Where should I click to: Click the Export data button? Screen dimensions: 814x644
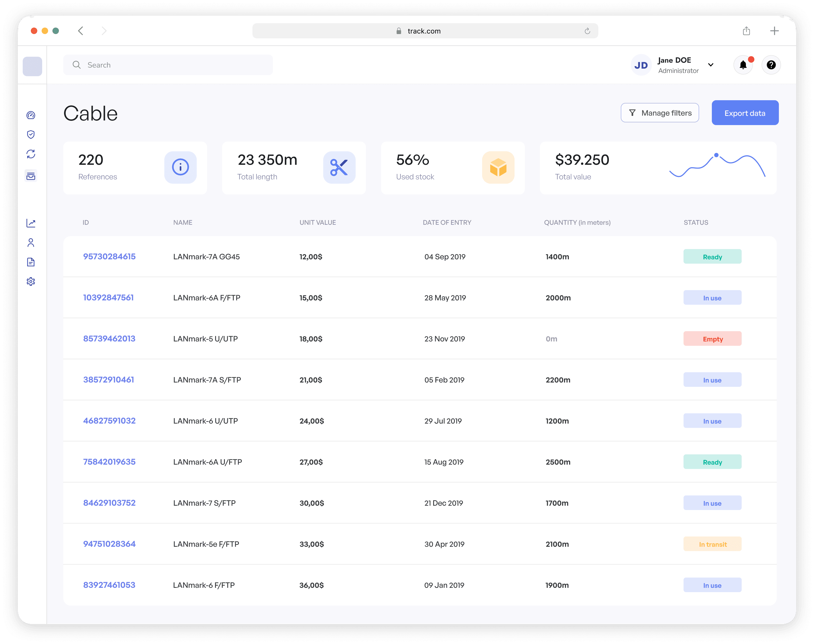pos(745,113)
